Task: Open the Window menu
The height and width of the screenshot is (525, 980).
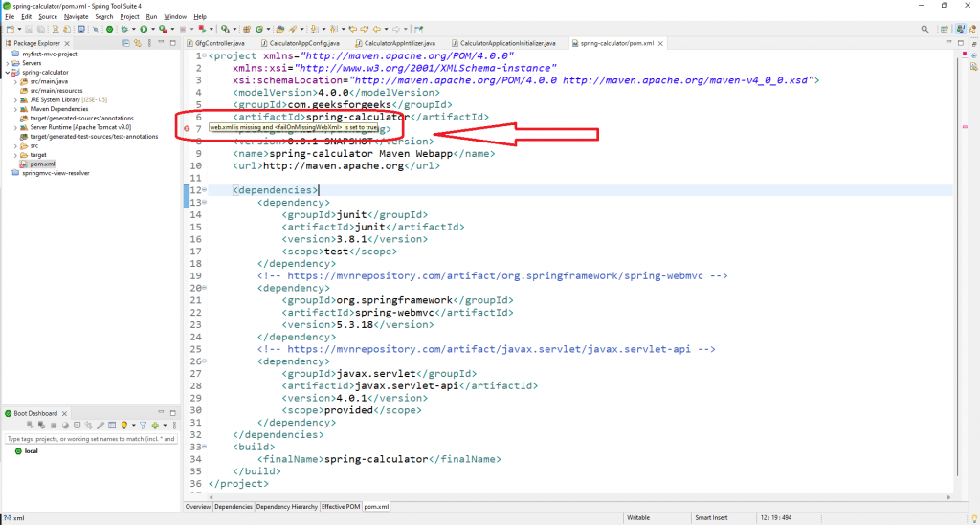Action: coord(175,17)
